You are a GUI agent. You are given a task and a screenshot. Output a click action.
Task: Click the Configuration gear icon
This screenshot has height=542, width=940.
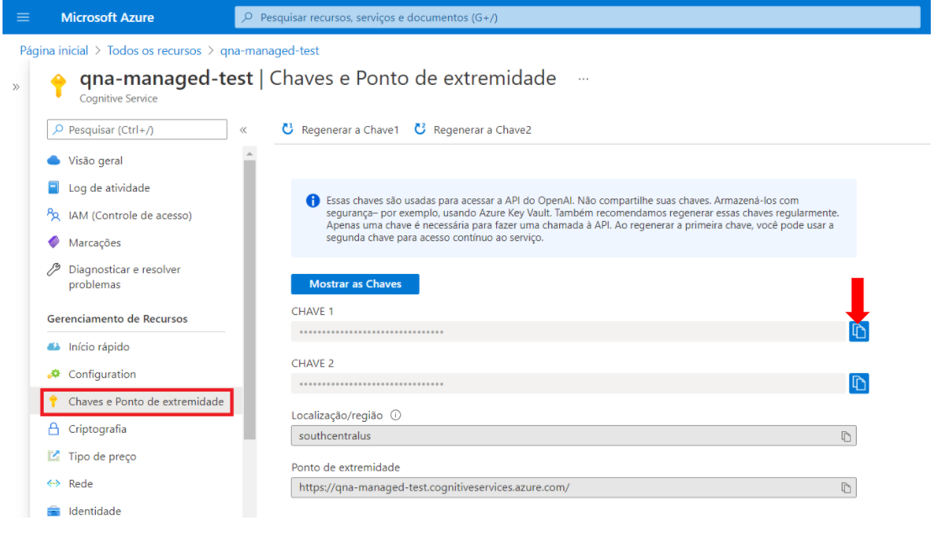click(x=54, y=374)
